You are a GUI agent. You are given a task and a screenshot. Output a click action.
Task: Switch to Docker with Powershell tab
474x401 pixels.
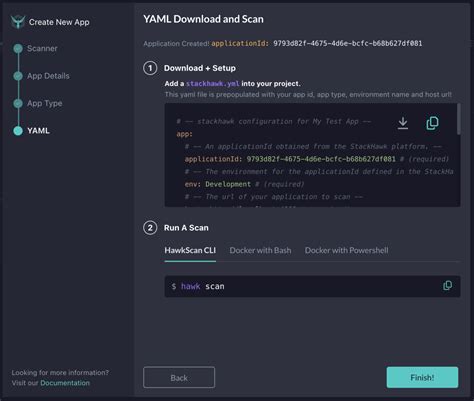pyautogui.click(x=346, y=250)
